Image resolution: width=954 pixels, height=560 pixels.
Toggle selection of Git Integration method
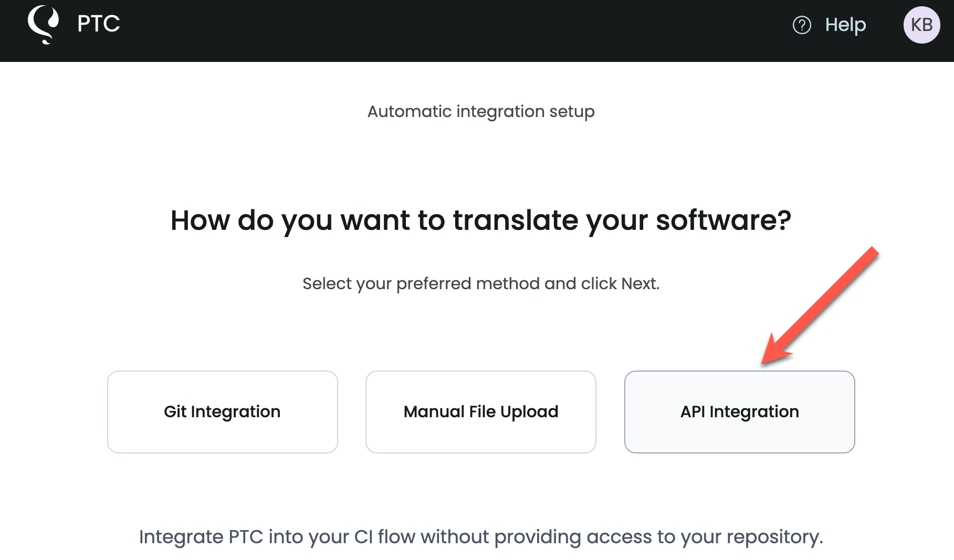click(222, 411)
